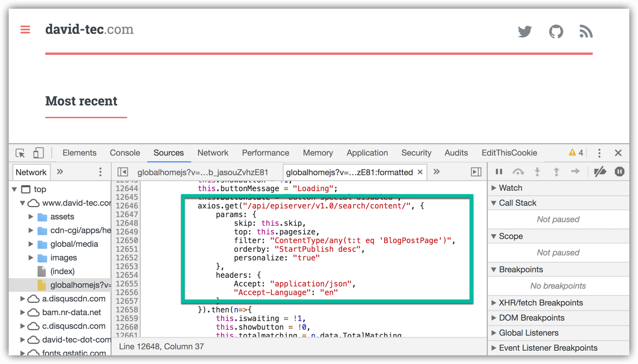Expand XHR/fetch Breakpoints section
The height and width of the screenshot is (364, 638).
[540, 303]
